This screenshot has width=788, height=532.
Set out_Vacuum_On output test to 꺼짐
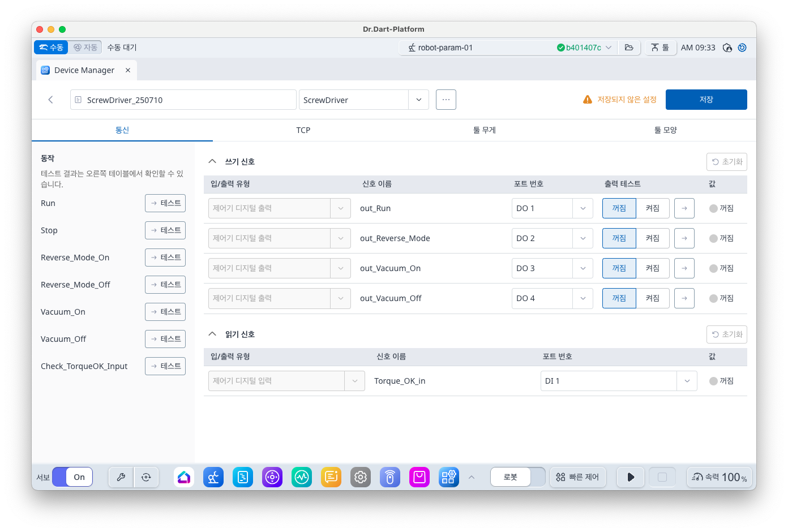point(619,268)
